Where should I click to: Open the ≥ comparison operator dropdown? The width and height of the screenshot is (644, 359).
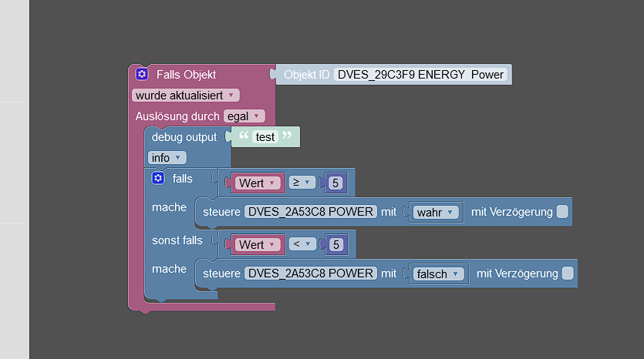[x=302, y=182]
